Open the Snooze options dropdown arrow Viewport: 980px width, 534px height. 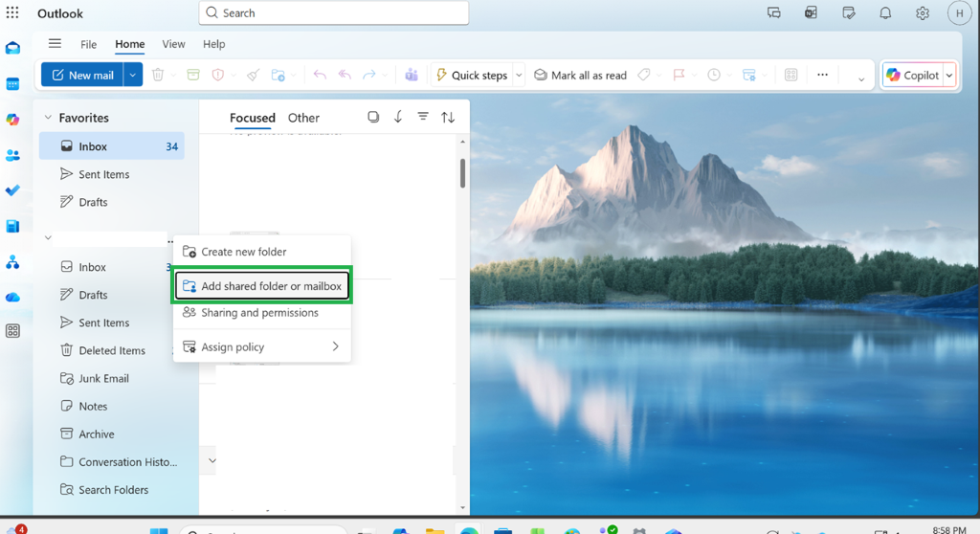click(x=729, y=76)
